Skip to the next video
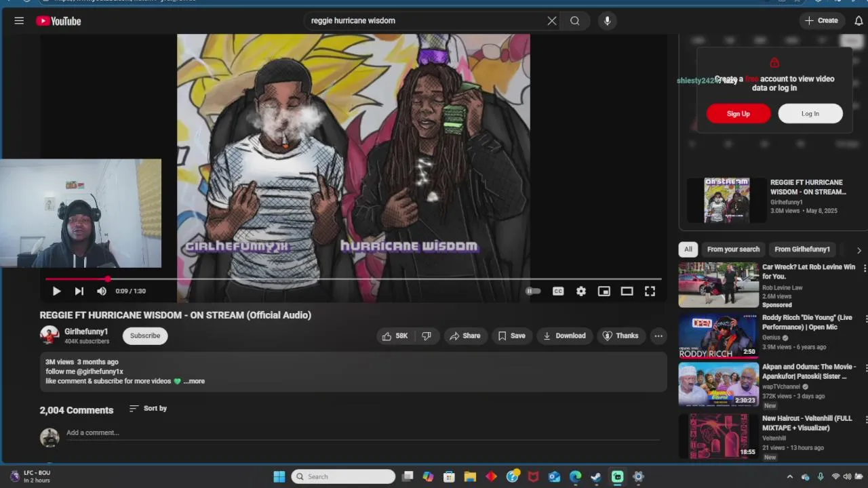 (79, 291)
